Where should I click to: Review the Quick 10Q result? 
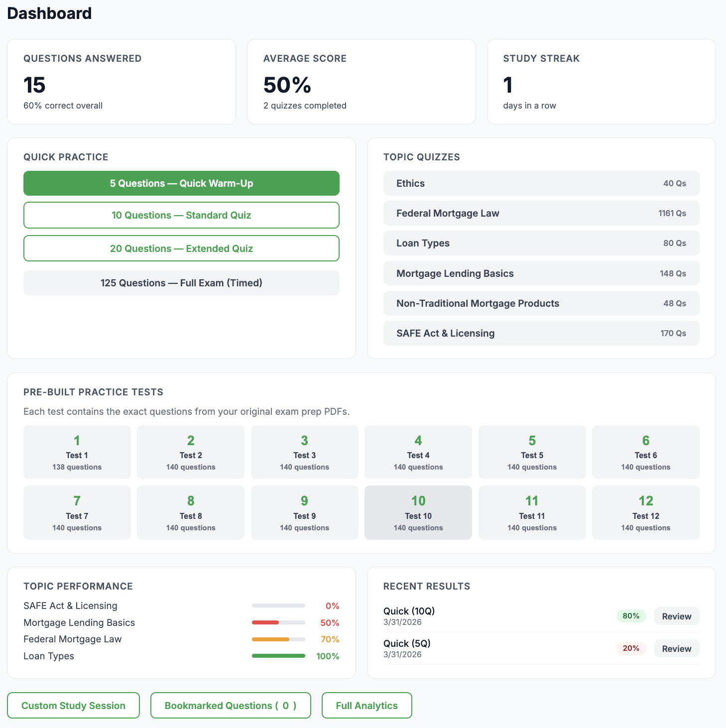tap(676, 616)
